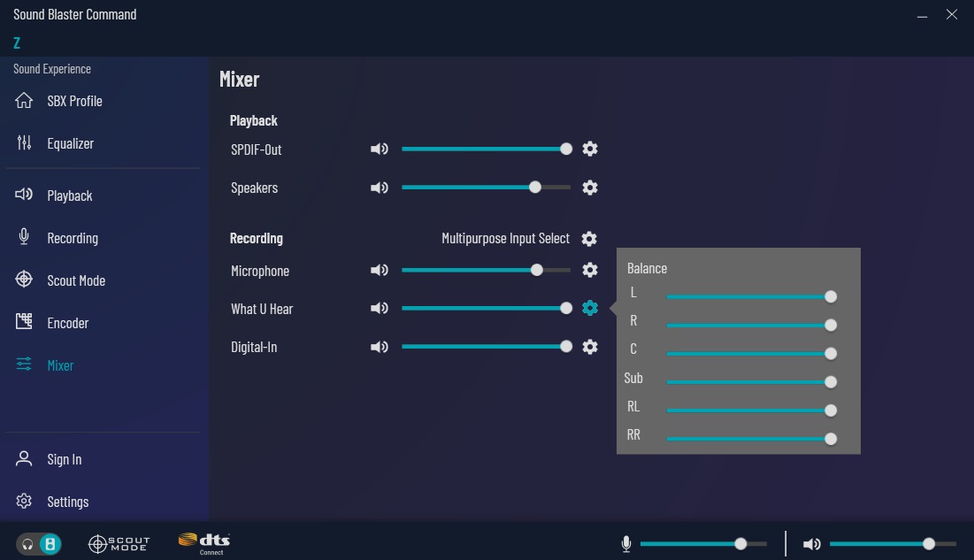Select the Encoder sidebar item
This screenshot has height=560, width=974.
click(x=67, y=323)
